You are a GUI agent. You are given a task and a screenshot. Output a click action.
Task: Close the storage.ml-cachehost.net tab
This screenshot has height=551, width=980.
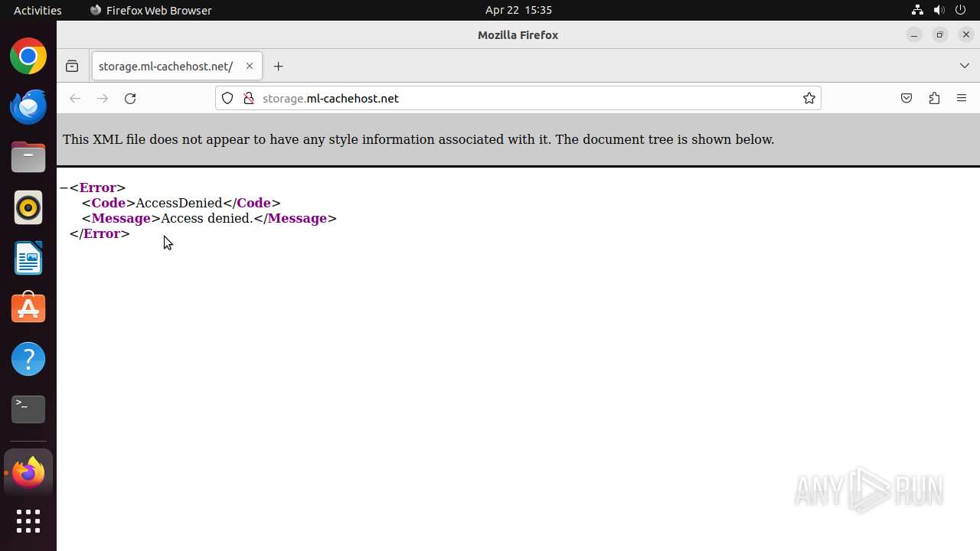(x=250, y=67)
